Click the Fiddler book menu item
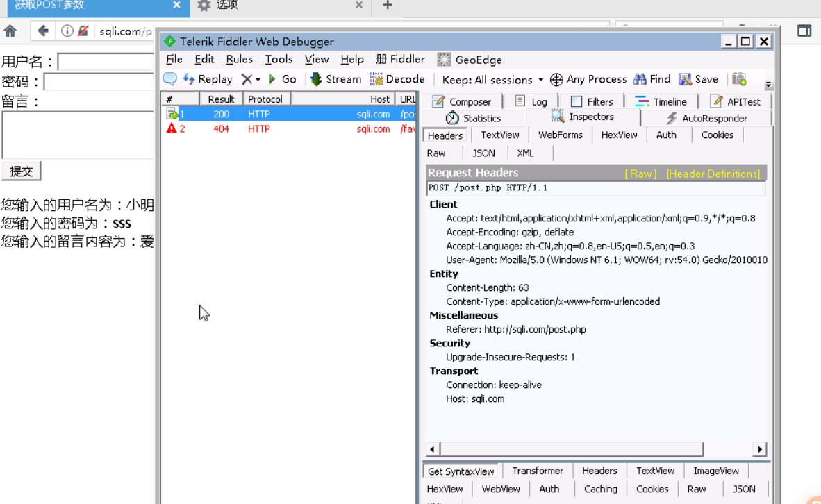This screenshot has width=821, height=504. tap(401, 60)
